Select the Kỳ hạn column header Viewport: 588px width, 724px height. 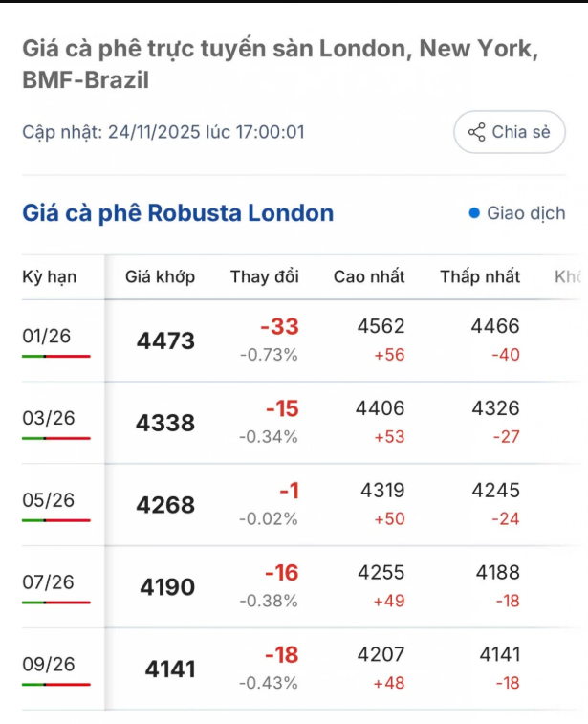[50, 277]
